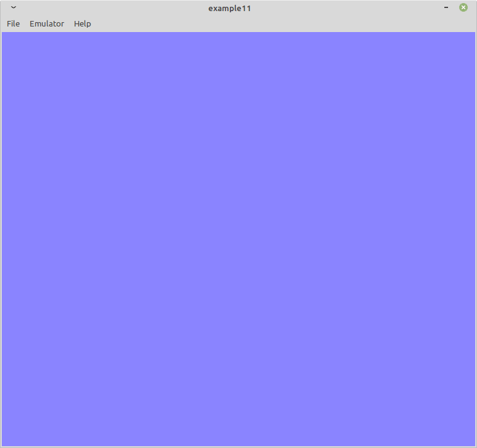This screenshot has width=477, height=448.
Task: Open the Emulator menu
Action: [x=47, y=23]
